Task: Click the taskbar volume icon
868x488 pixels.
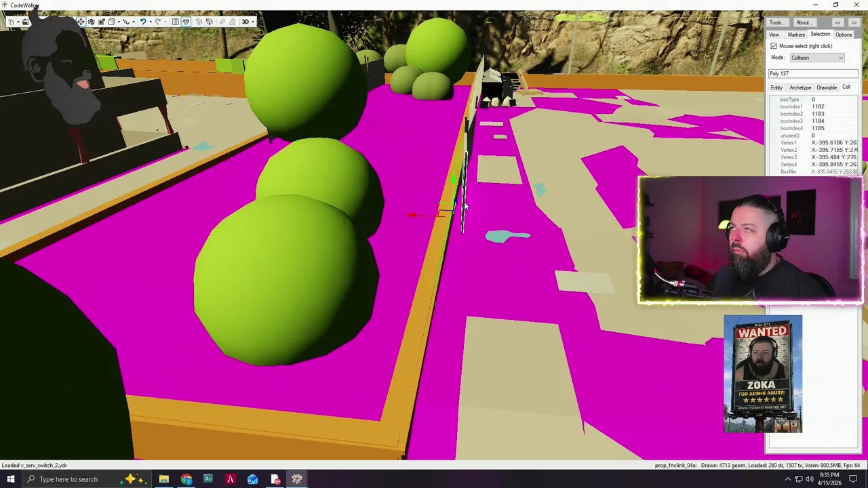Action: [810, 479]
